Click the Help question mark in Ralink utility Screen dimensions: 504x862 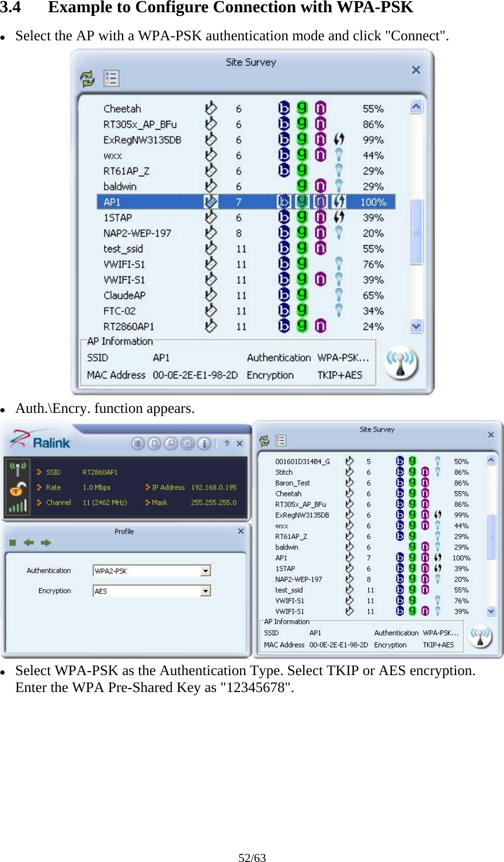coord(227,444)
